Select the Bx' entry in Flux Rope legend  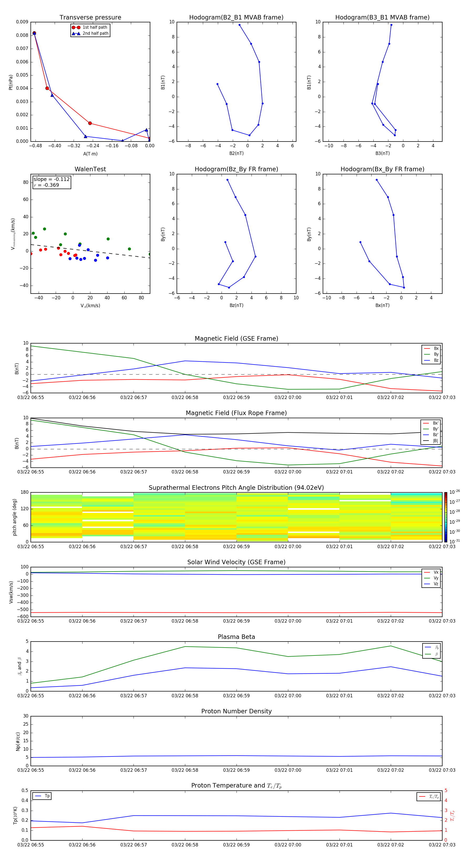click(431, 423)
